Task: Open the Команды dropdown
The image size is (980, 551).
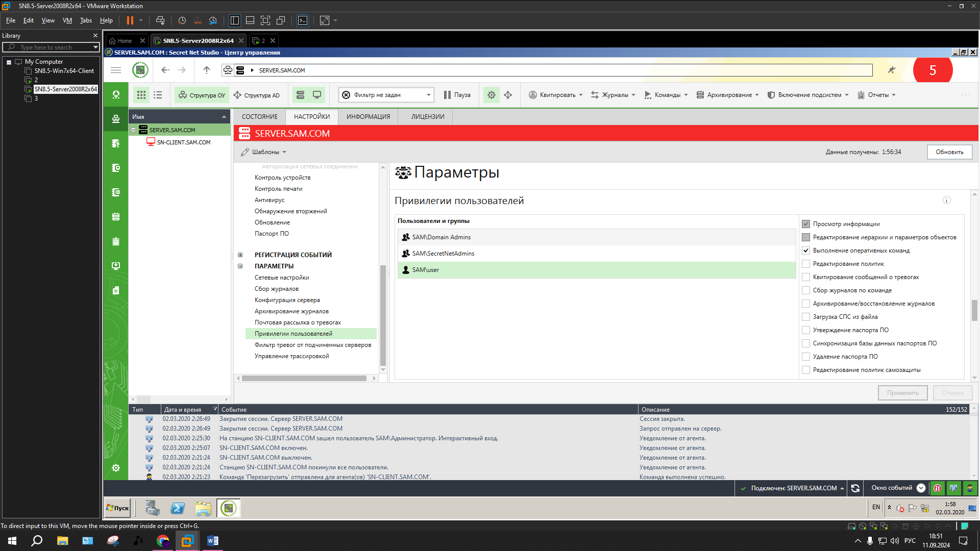Action: point(666,95)
